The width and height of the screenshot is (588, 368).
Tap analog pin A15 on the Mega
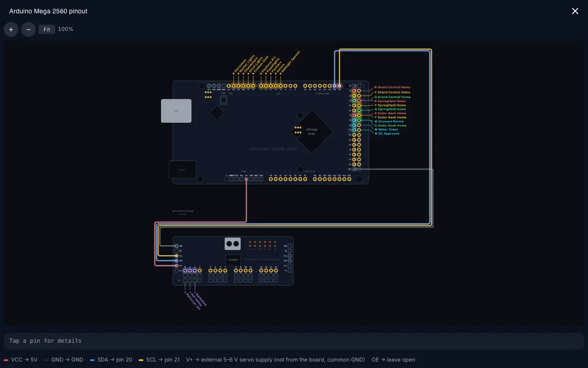[349, 179]
